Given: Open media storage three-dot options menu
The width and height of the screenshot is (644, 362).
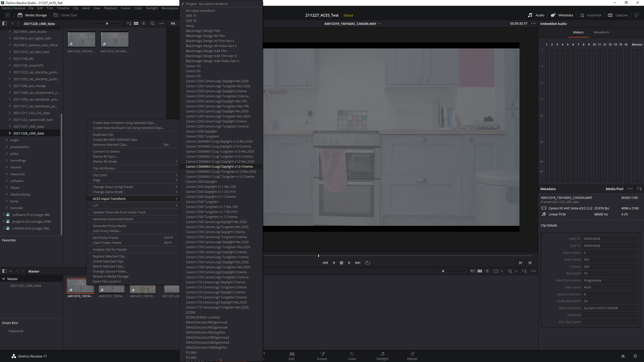Looking at the screenshot, I should [x=162, y=23].
